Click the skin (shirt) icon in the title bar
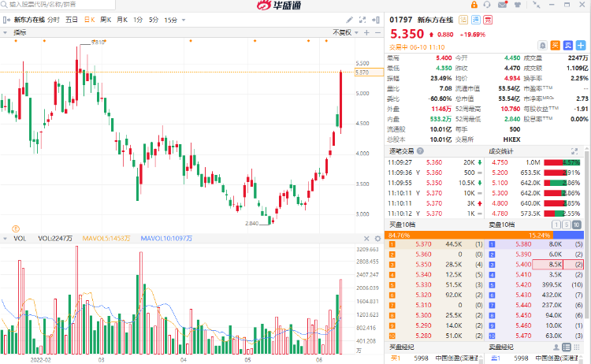 point(518,5)
